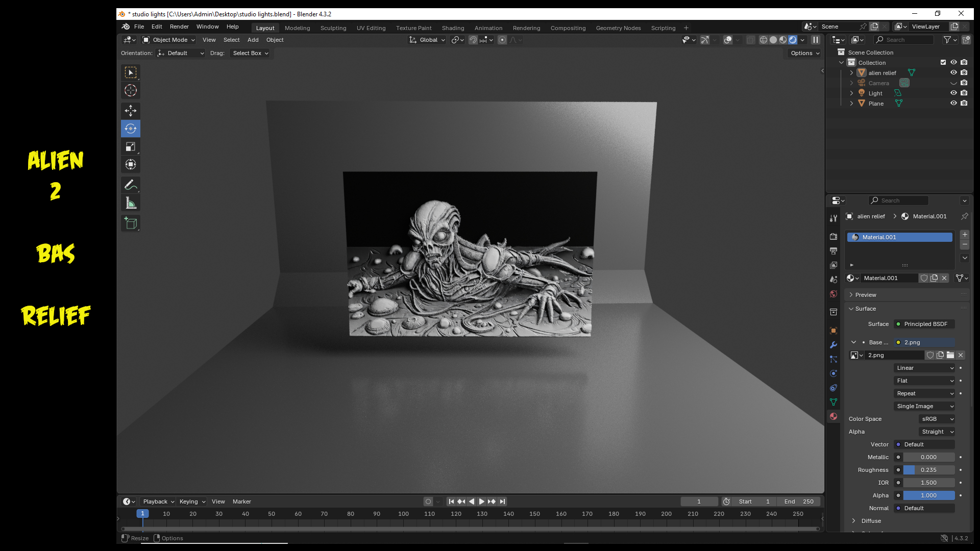This screenshot has width=980, height=551.
Task: Disable Plane in renders camera icon
Action: (964, 103)
